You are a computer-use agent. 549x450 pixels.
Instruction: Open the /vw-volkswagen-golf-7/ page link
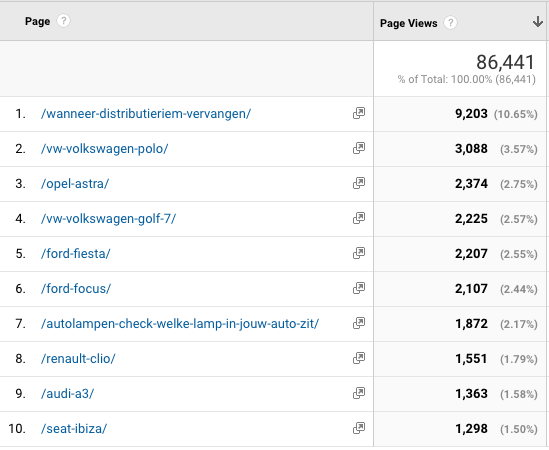coord(108,219)
